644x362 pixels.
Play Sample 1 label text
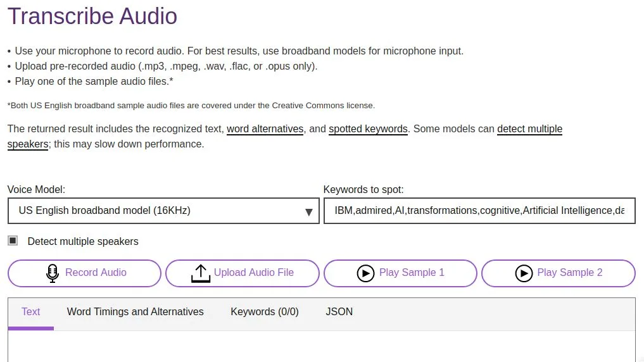412,273
